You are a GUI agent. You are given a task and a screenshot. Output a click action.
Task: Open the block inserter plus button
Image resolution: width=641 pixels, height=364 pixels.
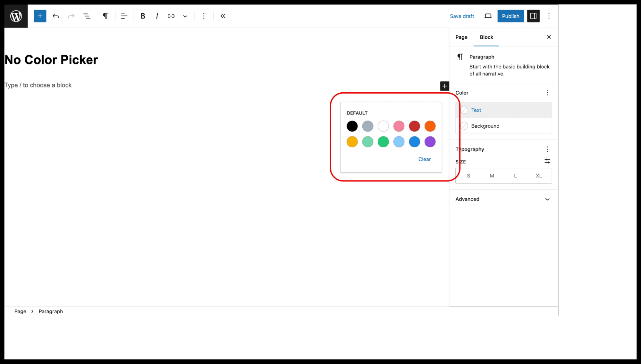point(40,16)
